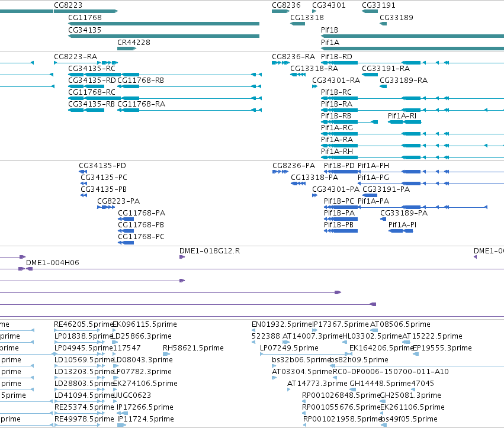Select the CG11768 gene label
The image size is (504, 428).
pos(85,18)
